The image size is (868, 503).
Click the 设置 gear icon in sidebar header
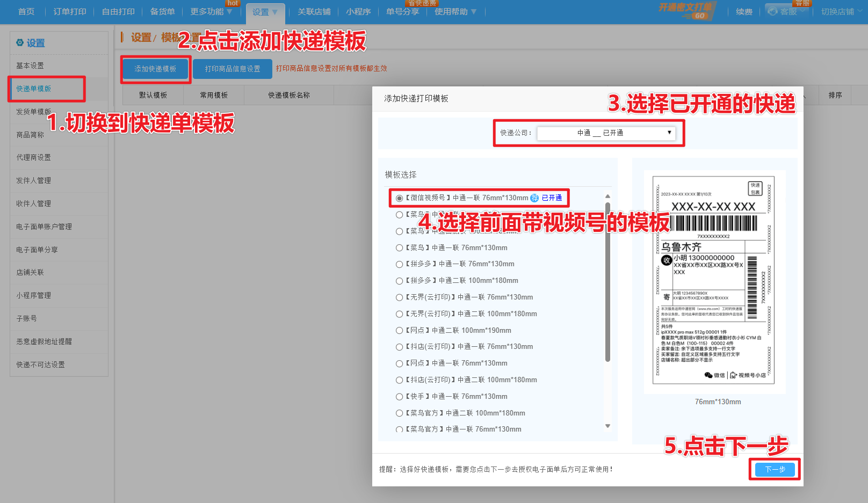20,42
